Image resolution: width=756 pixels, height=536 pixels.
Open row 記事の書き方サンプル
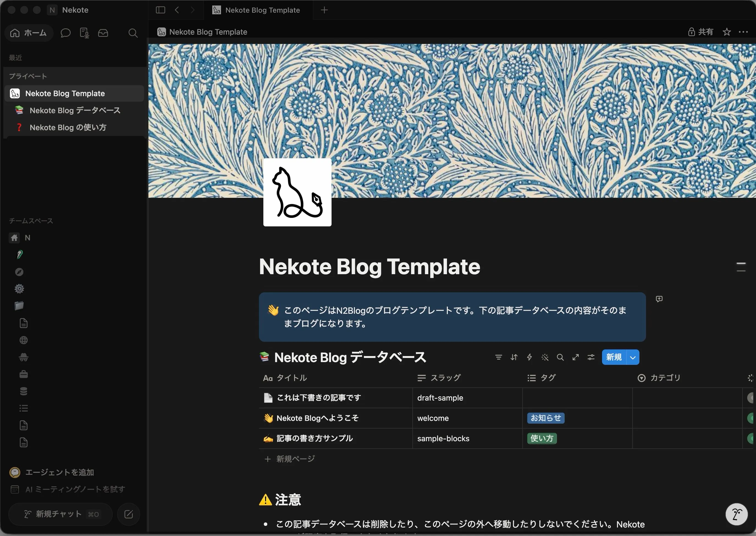(314, 438)
